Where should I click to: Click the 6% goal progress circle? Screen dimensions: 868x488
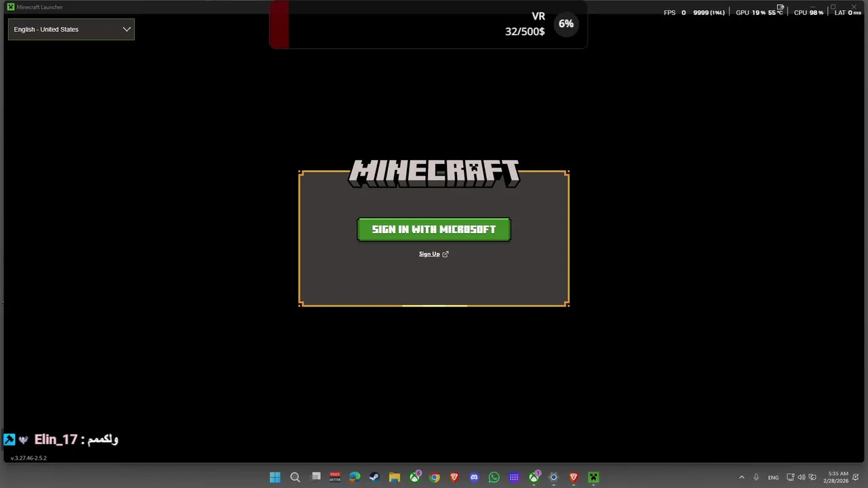tap(566, 24)
